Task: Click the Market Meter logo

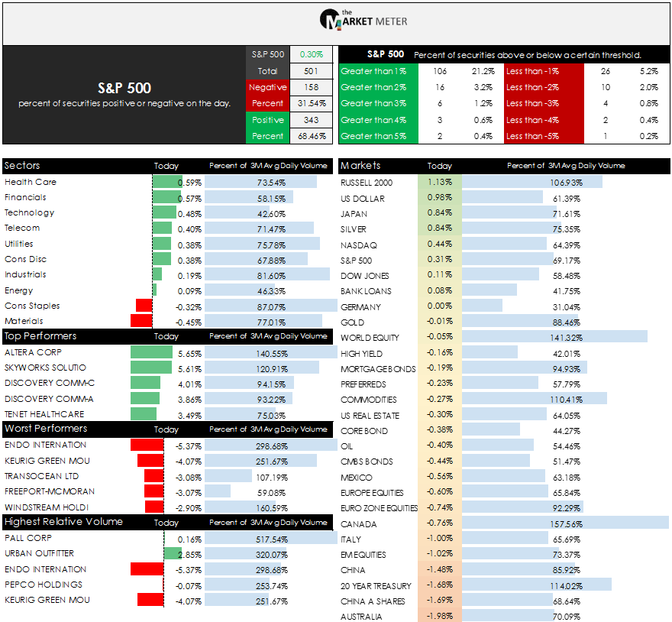Action: 363,19
